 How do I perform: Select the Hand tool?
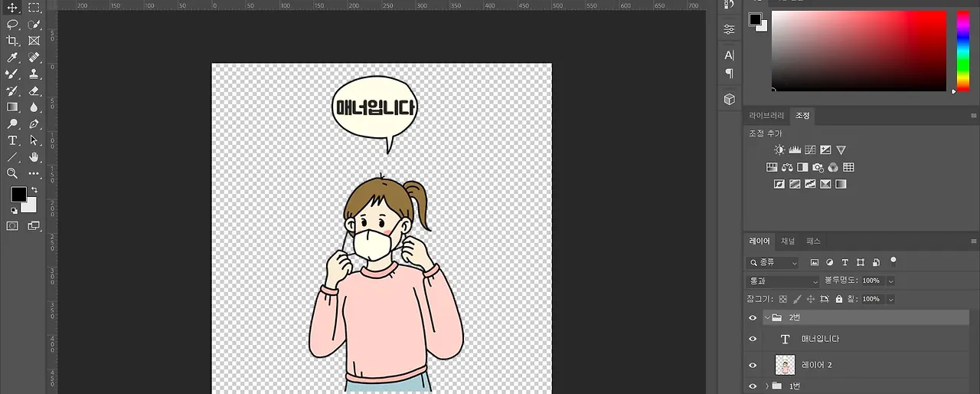(34, 157)
